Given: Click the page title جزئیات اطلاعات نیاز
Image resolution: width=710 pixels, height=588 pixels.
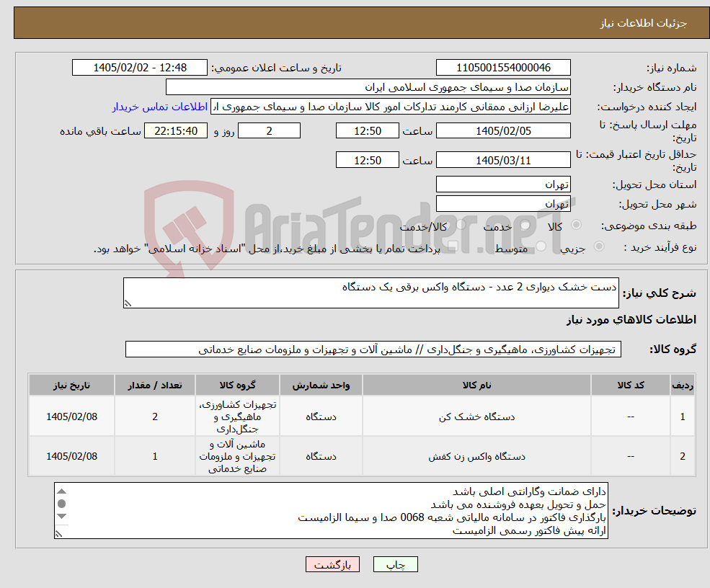Looking at the screenshot, I should [644, 23].
